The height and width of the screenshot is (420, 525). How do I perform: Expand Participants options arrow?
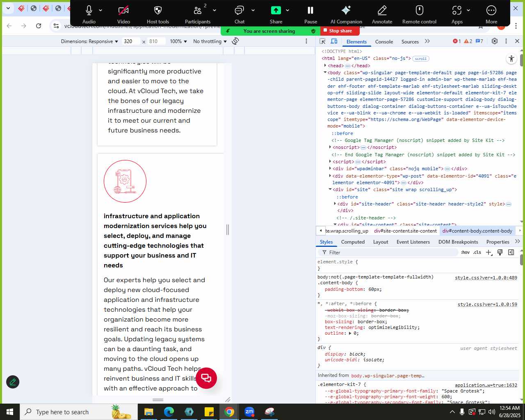[214, 10]
